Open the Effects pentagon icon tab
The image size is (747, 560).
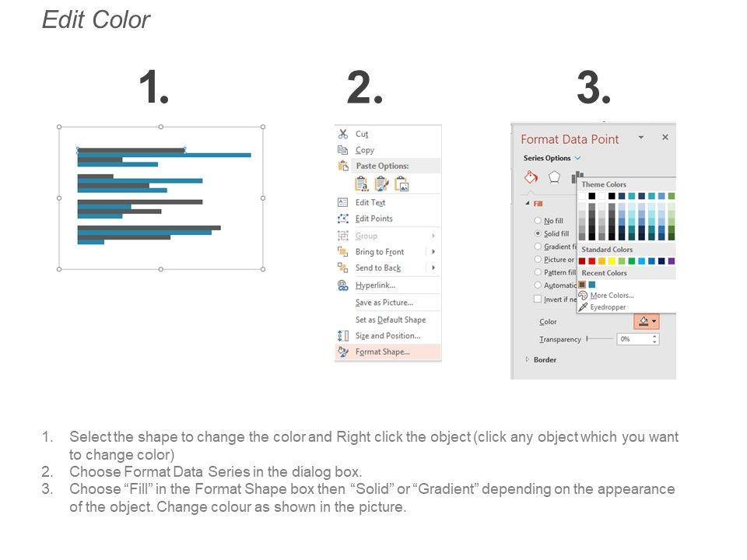click(x=554, y=177)
